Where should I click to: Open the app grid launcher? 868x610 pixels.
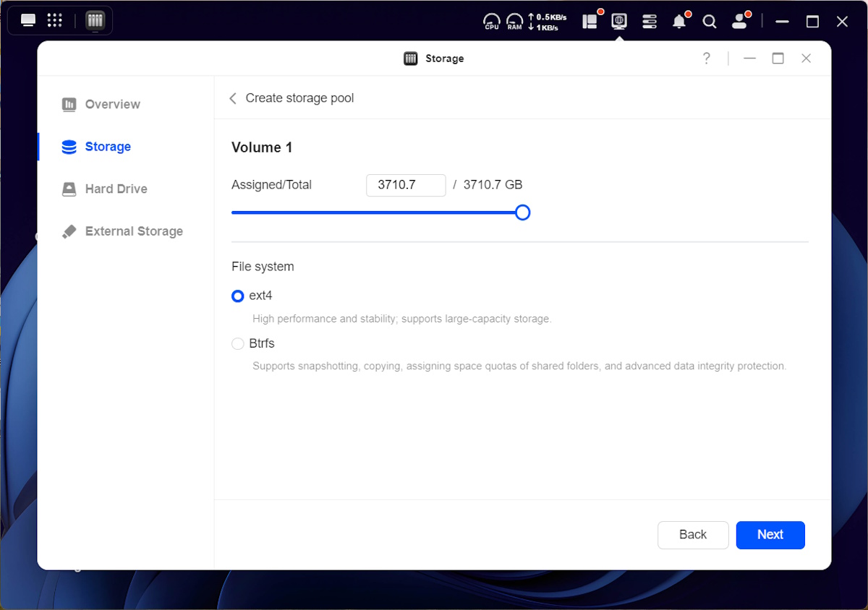click(x=55, y=20)
